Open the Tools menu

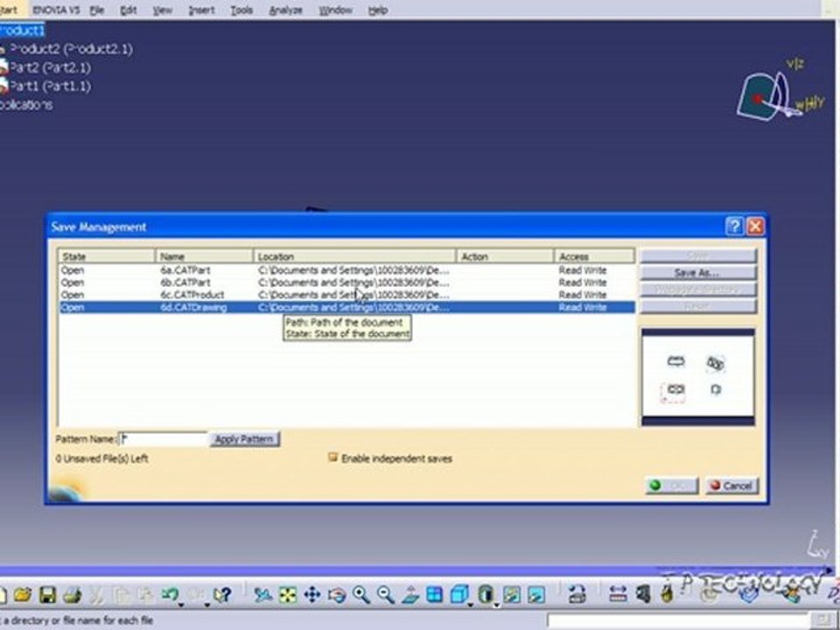click(241, 10)
